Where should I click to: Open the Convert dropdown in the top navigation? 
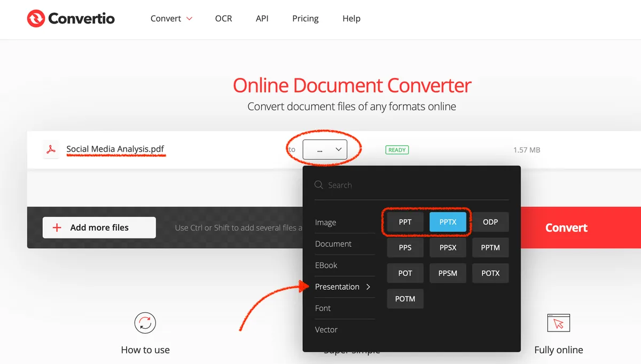point(171,18)
